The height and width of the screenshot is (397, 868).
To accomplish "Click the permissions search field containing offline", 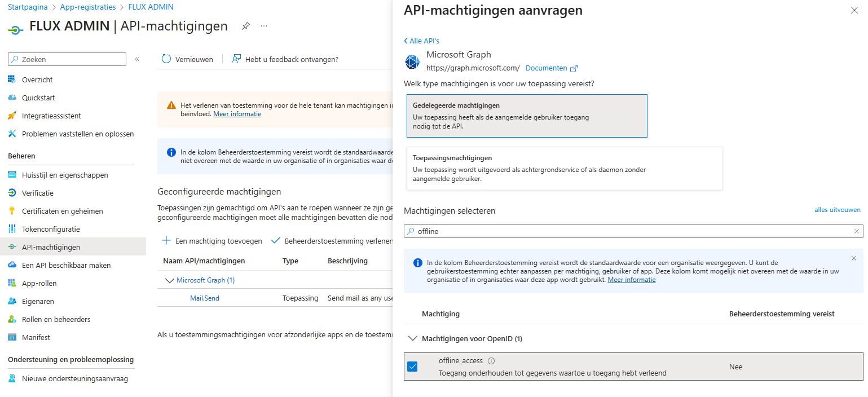I will (x=633, y=231).
